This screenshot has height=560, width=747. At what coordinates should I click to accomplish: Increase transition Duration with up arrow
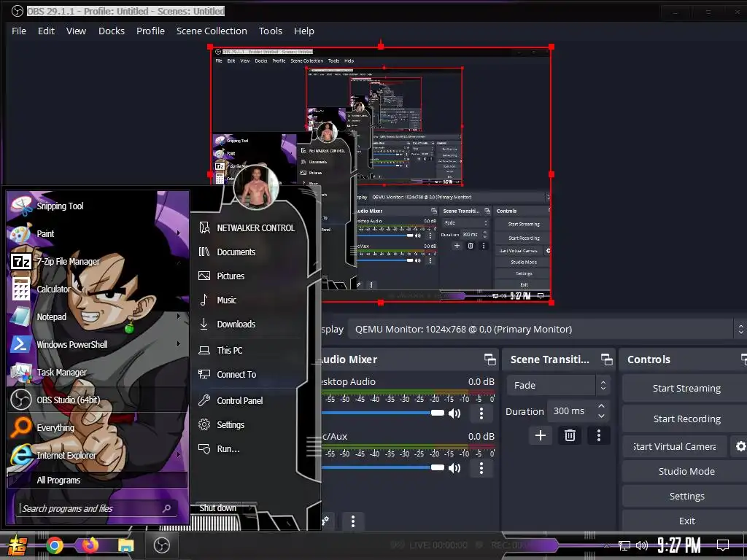[601, 406]
